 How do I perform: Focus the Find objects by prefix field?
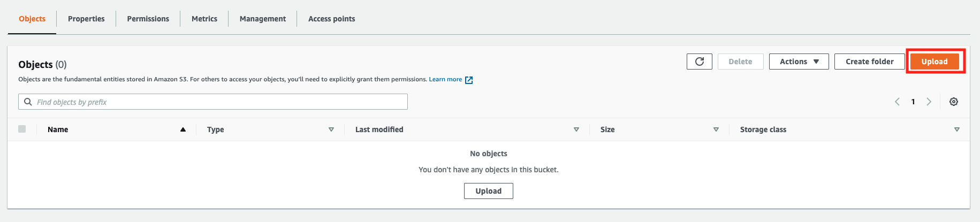pos(219,102)
